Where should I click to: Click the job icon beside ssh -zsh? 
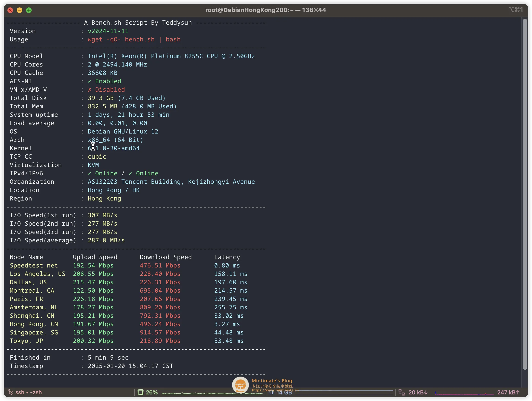10,392
